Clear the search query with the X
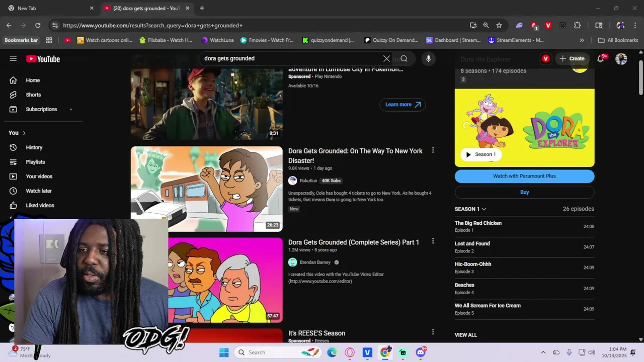644x362 pixels. [x=386, y=59]
